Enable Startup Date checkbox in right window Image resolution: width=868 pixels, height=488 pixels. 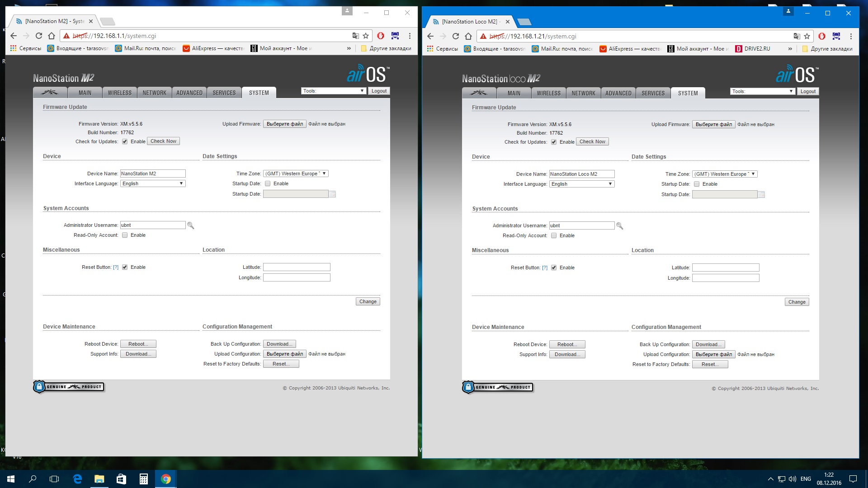pos(697,184)
